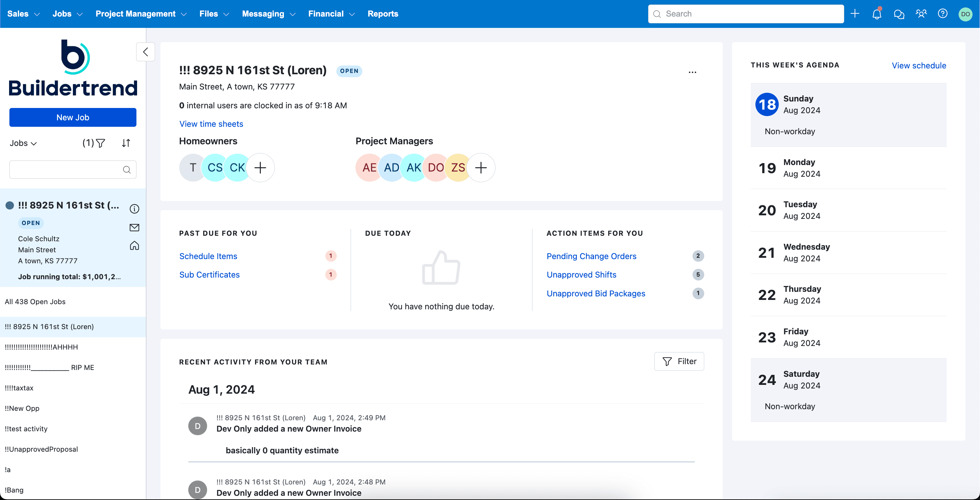Open the job info icon in sidebar
The image size is (980, 500).
click(x=134, y=208)
